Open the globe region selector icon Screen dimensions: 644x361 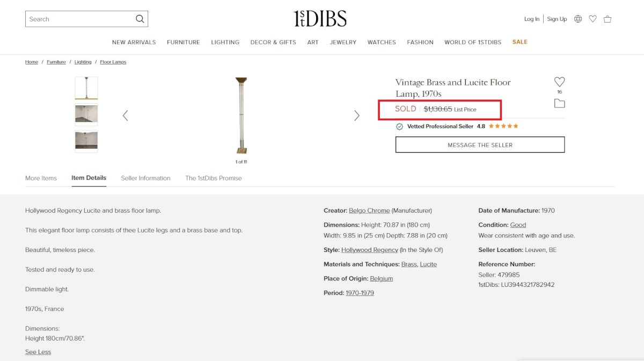[x=578, y=19]
